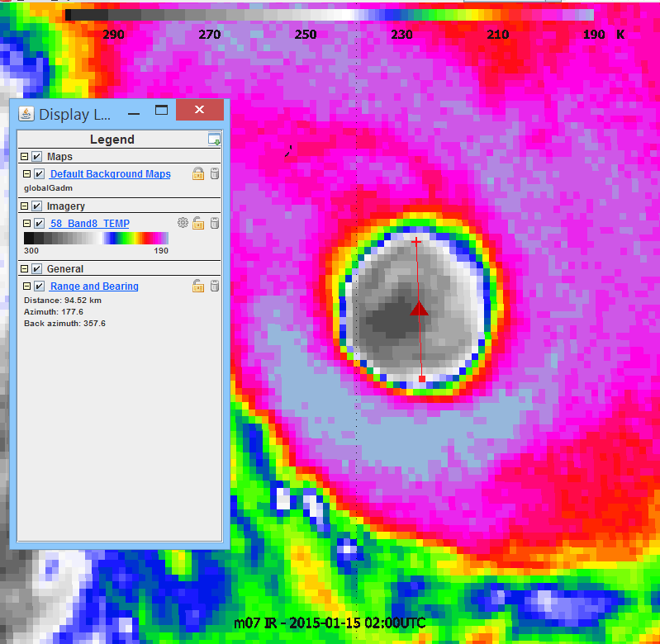The image size is (660, 644).
Task: Collapse the Maps category
Action: tap(25, 157)
